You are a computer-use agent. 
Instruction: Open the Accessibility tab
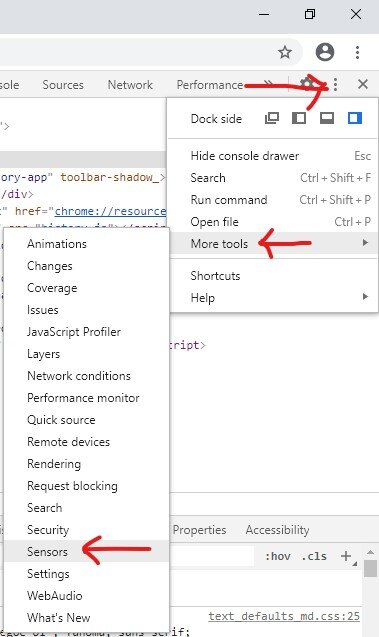click(277, 530)
